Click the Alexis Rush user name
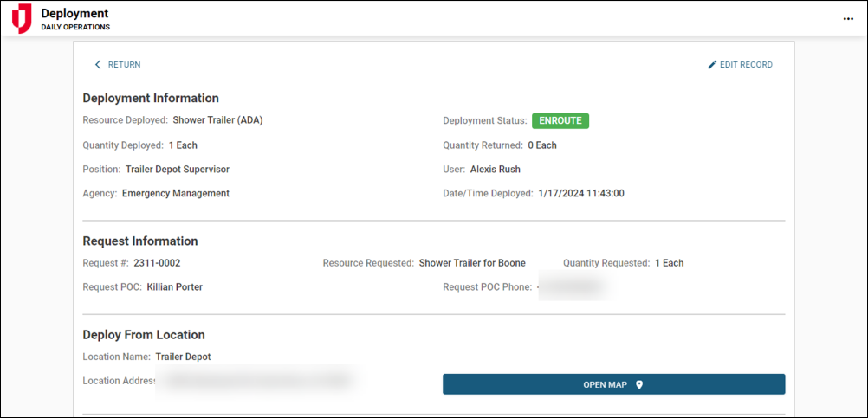This screenshot has height=418, width=868. 495,170
